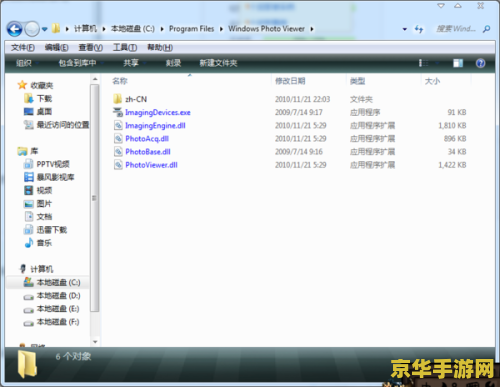Open the 视频 library
Viewport: 500px width, 387px height.
coord(44,190)
